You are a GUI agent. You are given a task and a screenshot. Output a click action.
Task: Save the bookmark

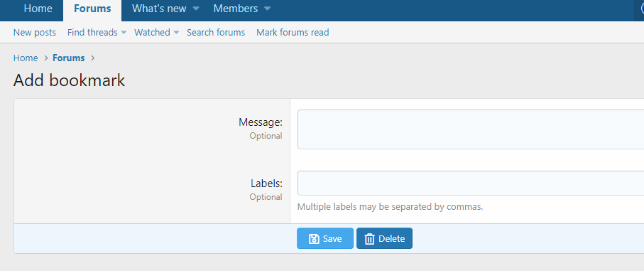(x=325, y=238)
